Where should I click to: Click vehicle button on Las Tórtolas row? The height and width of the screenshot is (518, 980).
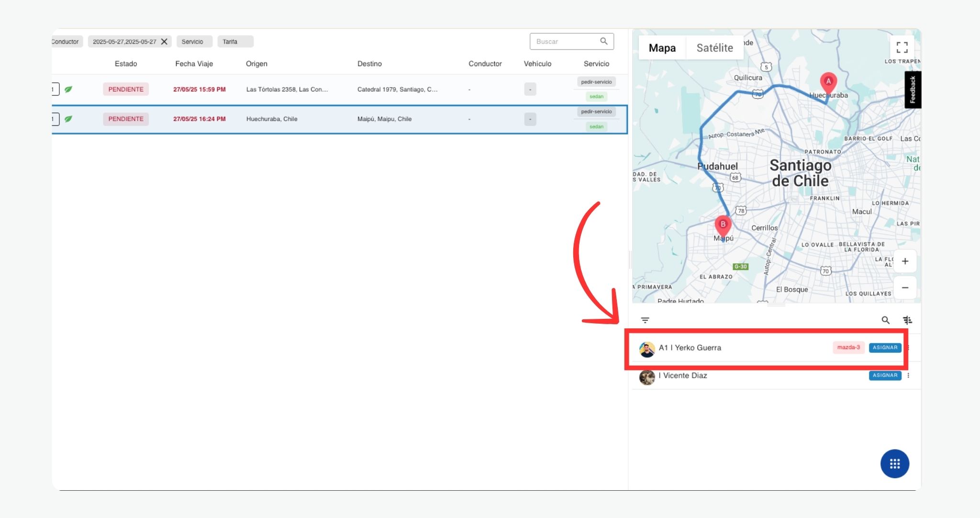pos(530,90)
